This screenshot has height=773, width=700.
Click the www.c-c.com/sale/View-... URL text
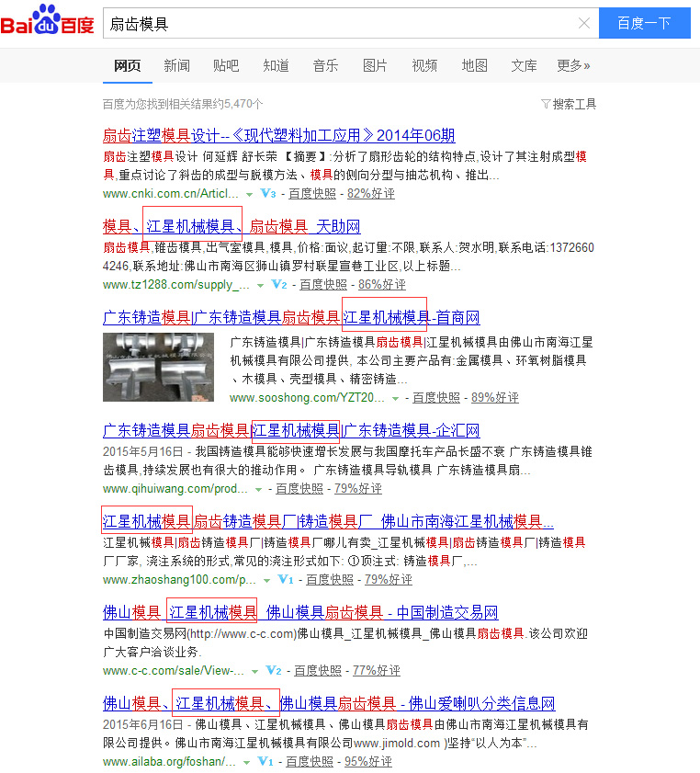tap(174, 670)
